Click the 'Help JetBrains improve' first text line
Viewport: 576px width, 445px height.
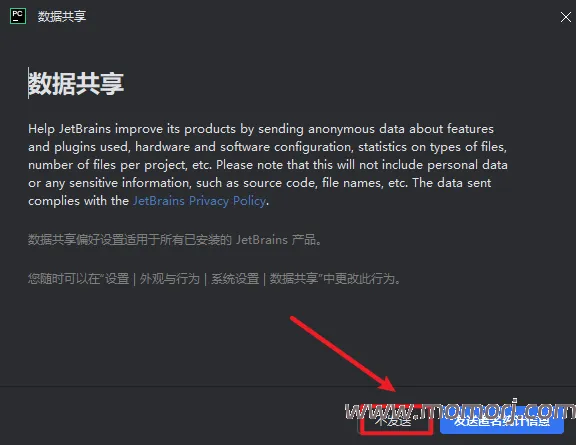point(261,129)
